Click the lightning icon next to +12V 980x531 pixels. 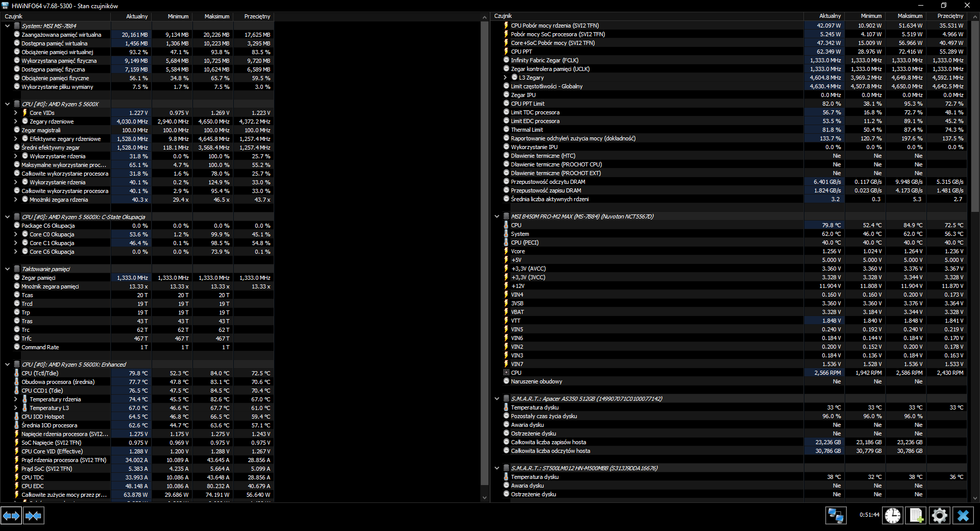506,286
